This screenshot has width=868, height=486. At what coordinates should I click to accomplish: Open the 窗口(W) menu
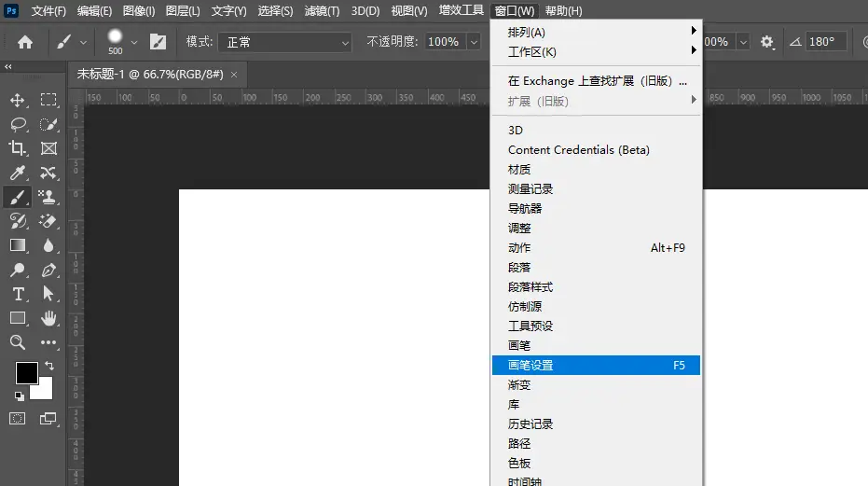point(515,11)
